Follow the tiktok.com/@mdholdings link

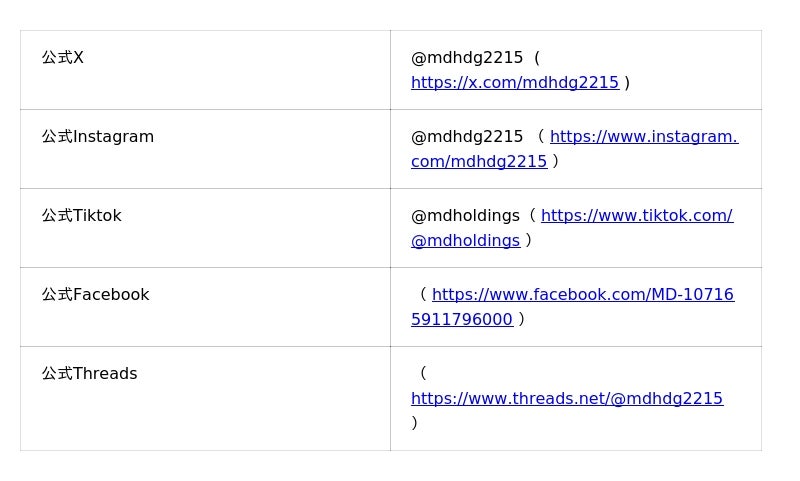[x=636, y=216]
